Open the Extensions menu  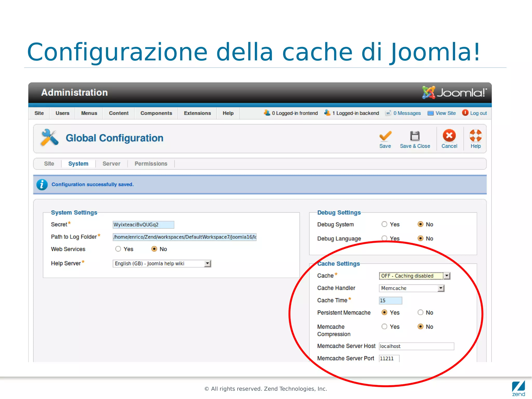click(x=197, y=113)
